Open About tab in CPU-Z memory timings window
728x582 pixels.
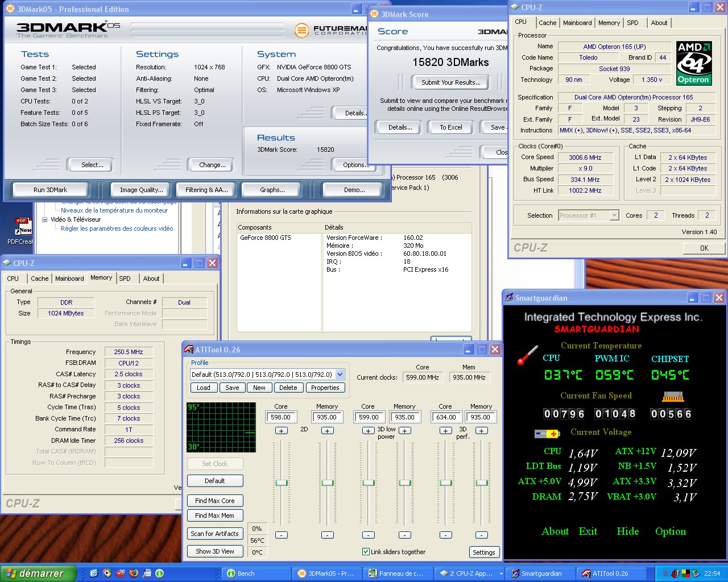(x=151, y=278)
